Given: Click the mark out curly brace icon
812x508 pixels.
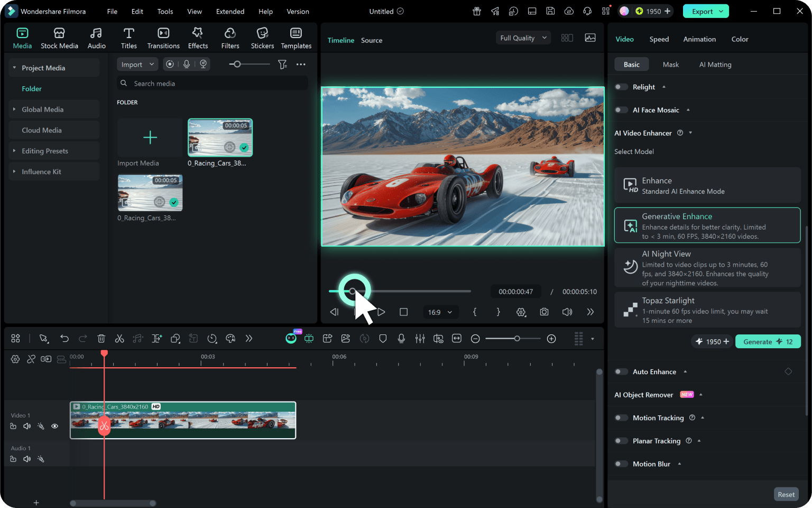Looking at the screenshot, I should click(x=498, y=312).
